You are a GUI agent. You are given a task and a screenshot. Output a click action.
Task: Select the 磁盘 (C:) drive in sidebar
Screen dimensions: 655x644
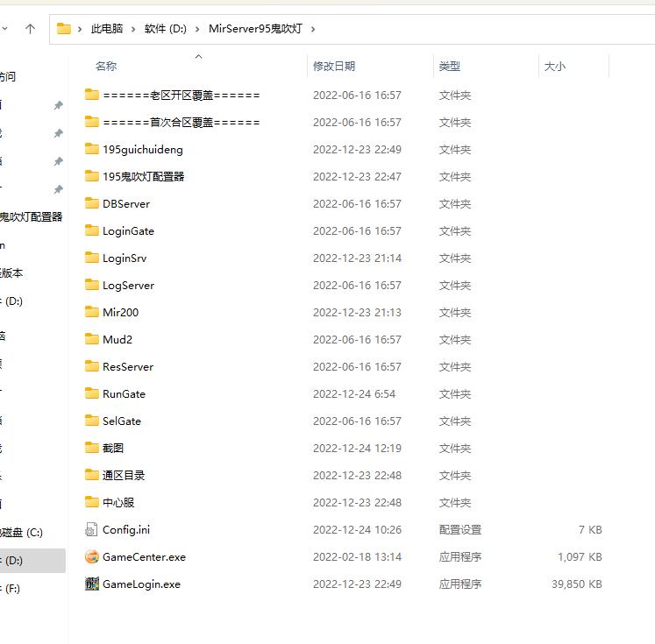click(x=22, y=533)
